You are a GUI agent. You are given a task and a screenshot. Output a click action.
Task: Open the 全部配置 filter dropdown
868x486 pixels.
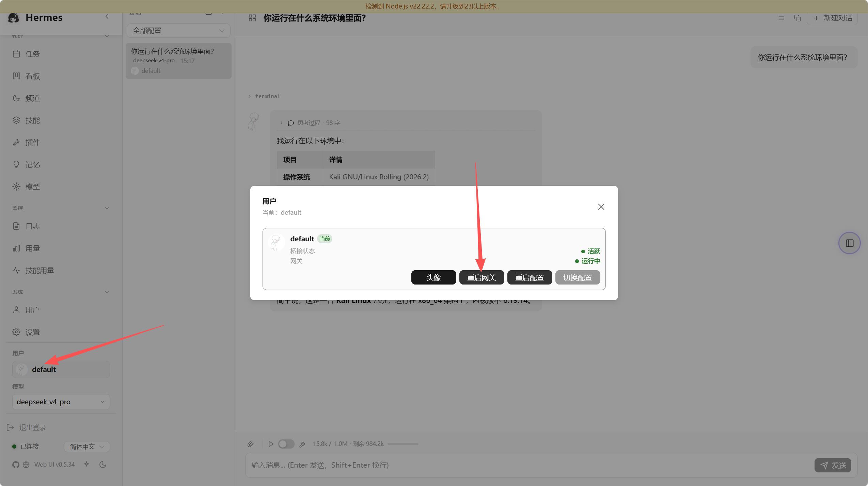178,31
